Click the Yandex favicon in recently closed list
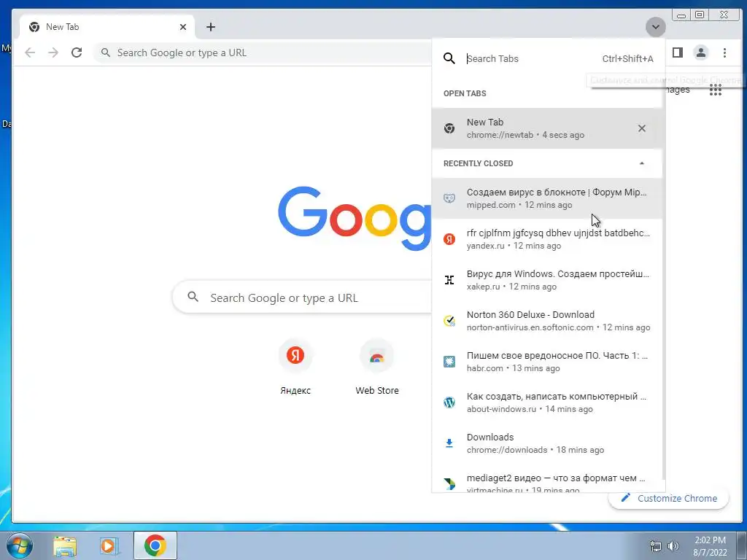747x560 pixels. point(449,239)
